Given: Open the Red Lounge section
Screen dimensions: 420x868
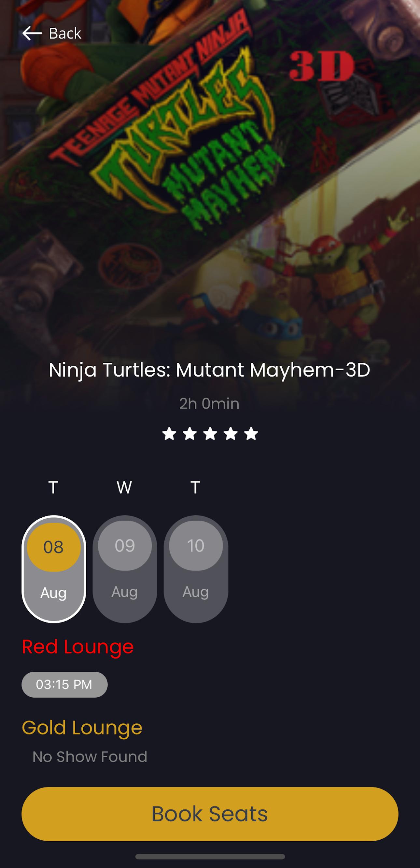Looking at the screenshot, I should point(78,647).
